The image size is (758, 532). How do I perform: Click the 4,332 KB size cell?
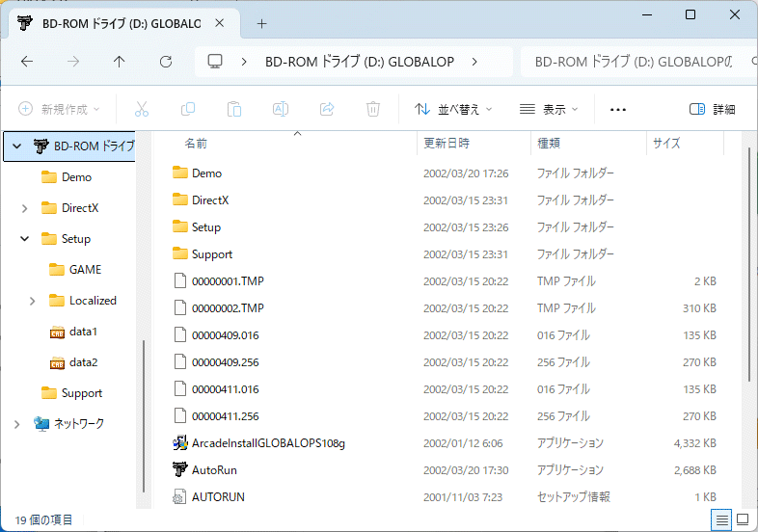(x=694, y=443)
